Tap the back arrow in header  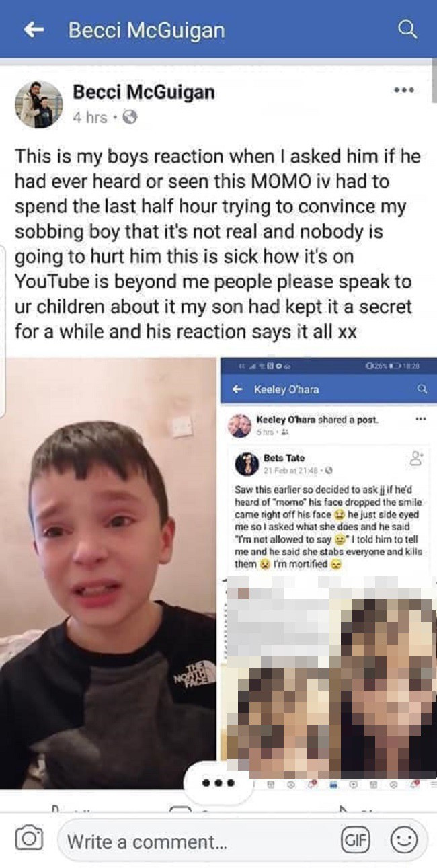(34, 29)
